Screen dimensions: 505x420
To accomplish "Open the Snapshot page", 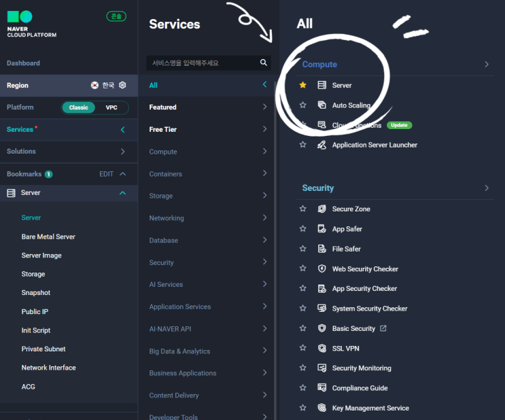I will pos(36,293).
